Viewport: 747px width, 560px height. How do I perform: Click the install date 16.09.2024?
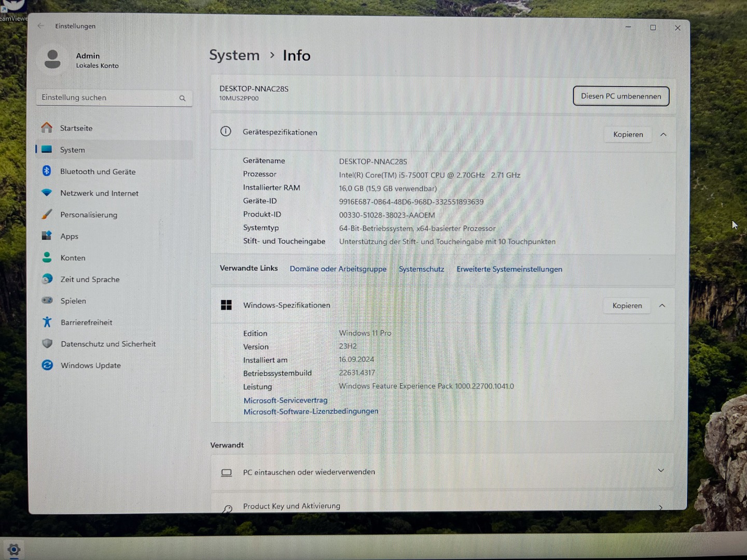pos(356,359)
